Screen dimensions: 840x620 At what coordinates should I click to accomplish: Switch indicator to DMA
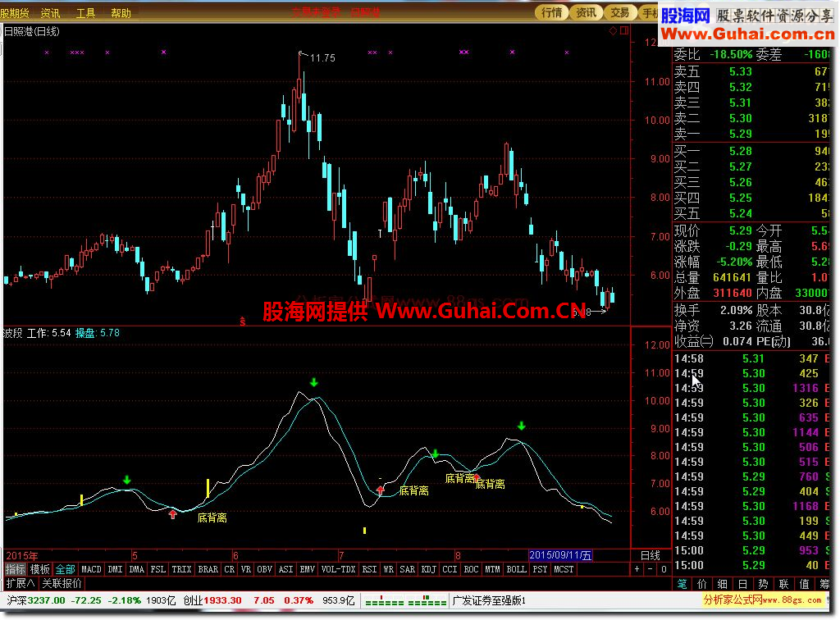(137, 569)
